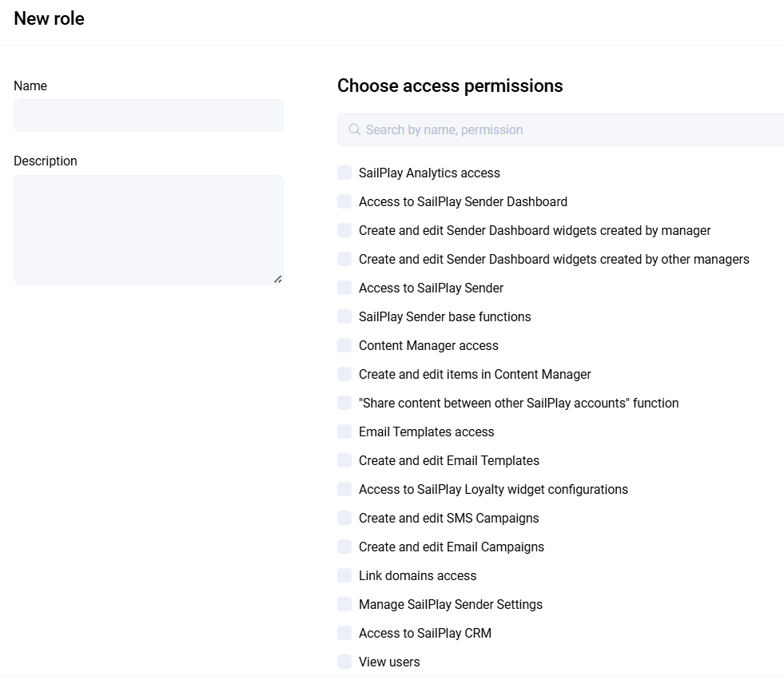Enable SailPlay Loyalty widget configurations access
The image size is (784, 688).
click(344, 489)
